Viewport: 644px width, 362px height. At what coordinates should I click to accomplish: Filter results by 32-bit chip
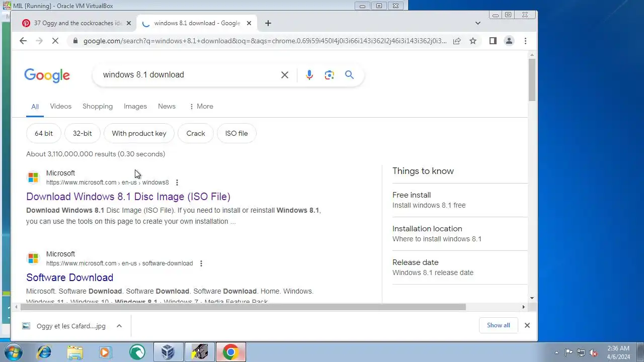(x=83, y=134)
